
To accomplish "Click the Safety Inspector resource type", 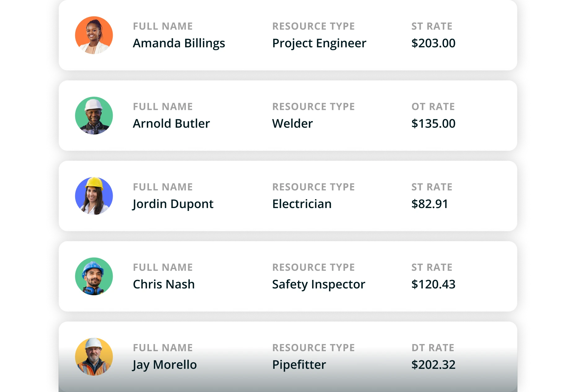I will tap(318, 284).
